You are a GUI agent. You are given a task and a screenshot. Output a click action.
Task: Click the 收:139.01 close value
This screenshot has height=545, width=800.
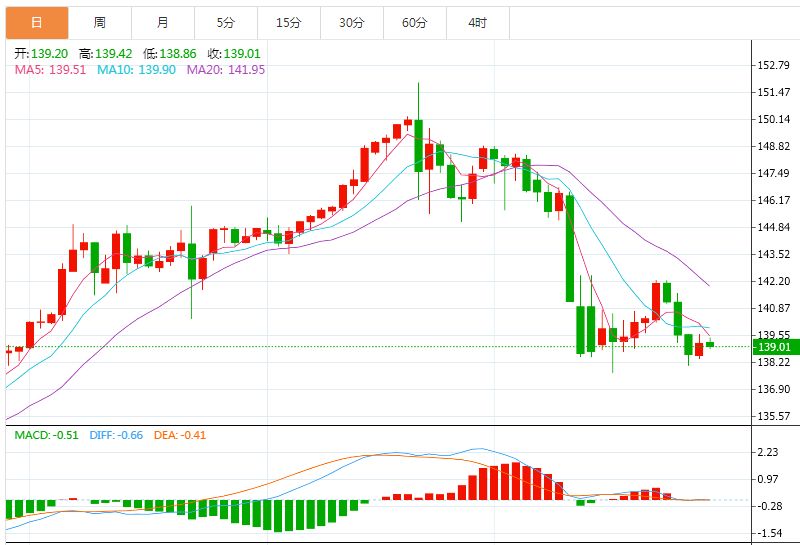pyautogui.click(x=234, y=54)
